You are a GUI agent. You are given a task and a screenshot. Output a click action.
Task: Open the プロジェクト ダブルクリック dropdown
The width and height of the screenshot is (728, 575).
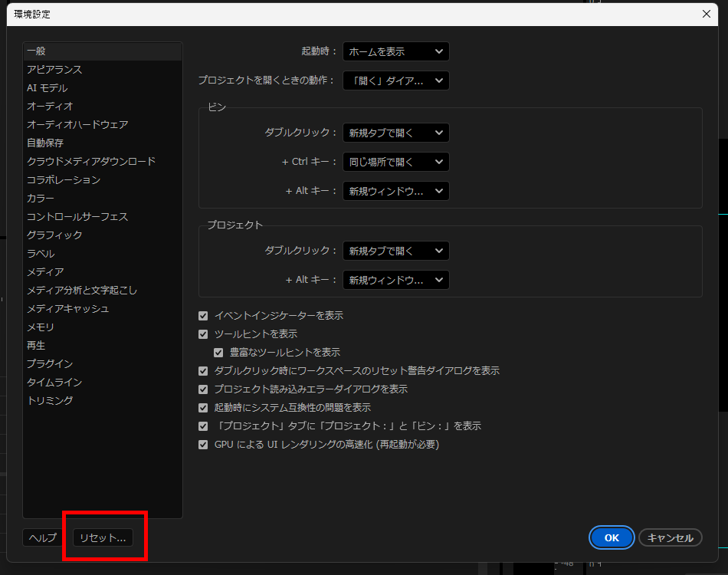click(x=395, y=251)
